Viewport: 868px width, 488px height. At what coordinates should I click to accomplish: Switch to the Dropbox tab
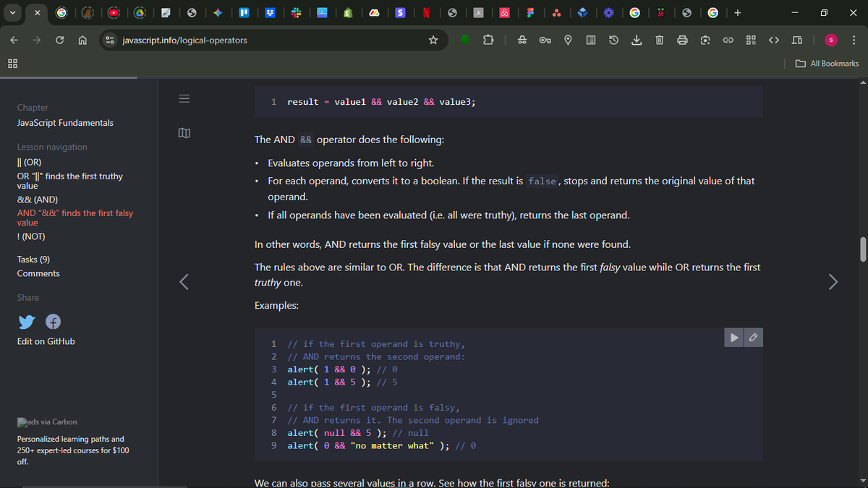[270, 12]
